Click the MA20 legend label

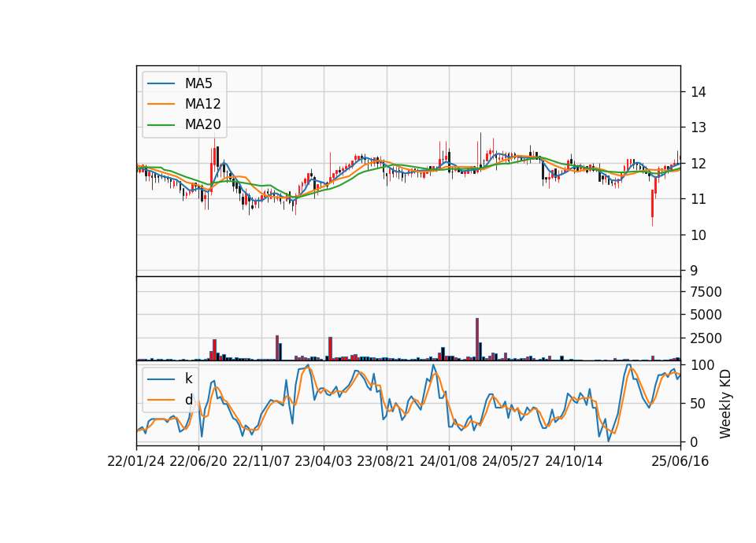point(202,124)
